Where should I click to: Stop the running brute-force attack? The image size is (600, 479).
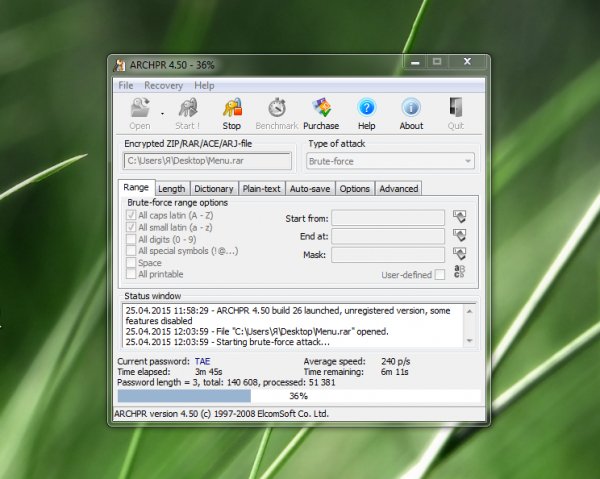[x=232, y=114]
